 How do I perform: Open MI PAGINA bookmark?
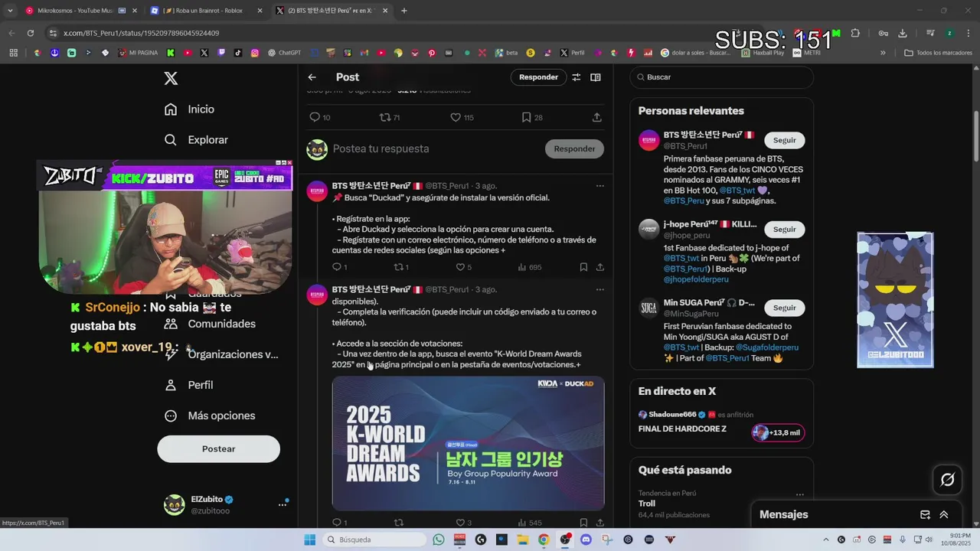[x=138, y=53]
